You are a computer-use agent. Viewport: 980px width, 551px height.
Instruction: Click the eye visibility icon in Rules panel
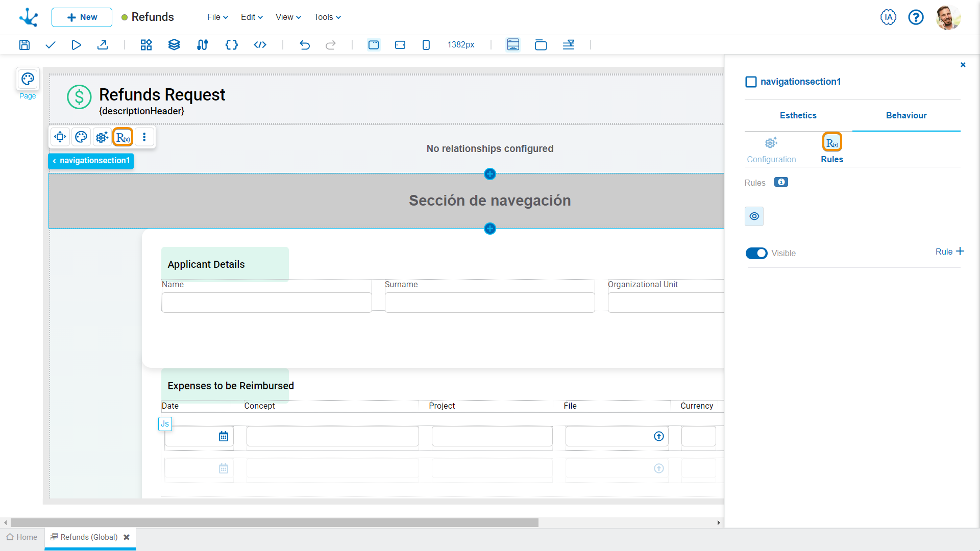754,216
